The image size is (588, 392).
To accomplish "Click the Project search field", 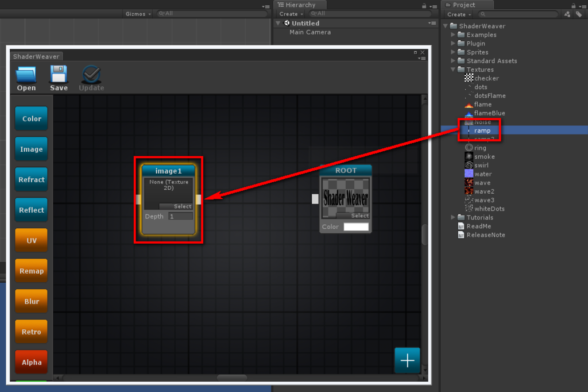I will (517, 14).
